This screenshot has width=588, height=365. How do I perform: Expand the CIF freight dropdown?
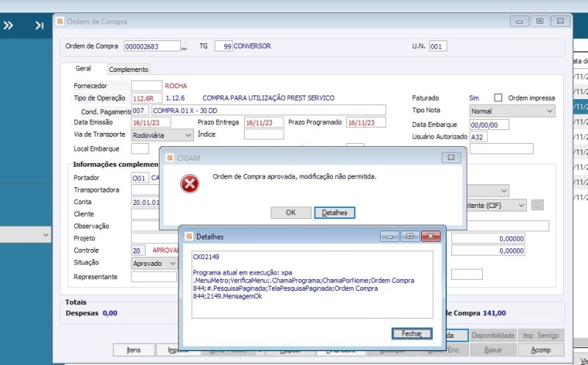(497, 206)
